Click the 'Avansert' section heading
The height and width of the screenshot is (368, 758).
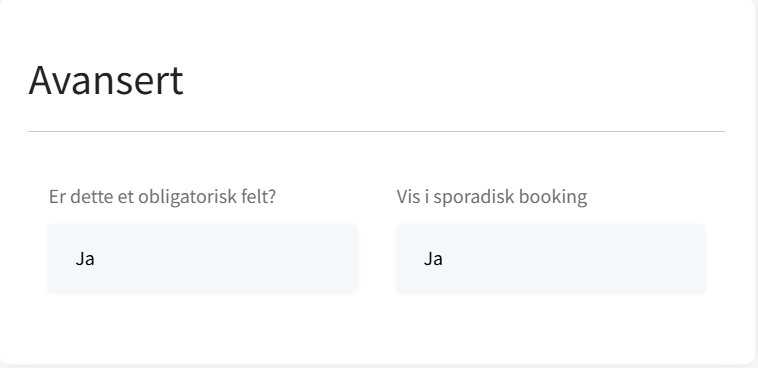106,80
